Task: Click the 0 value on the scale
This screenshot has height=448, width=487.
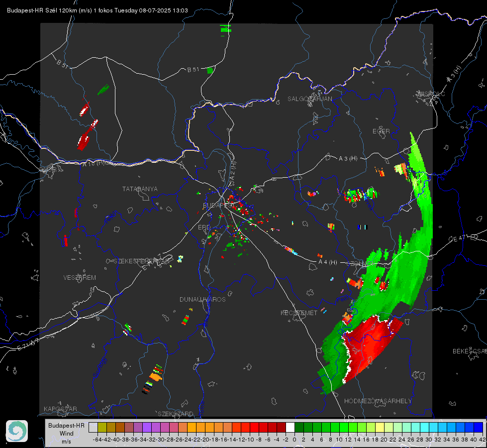Action: (294, 440)
